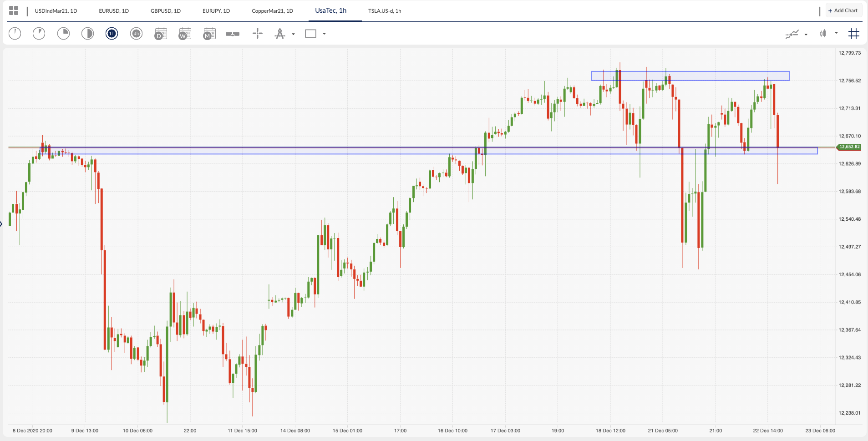Click the 12,756.52 price axis label
Viewport: 868px width, 441px height.
[x=849, y=81]
